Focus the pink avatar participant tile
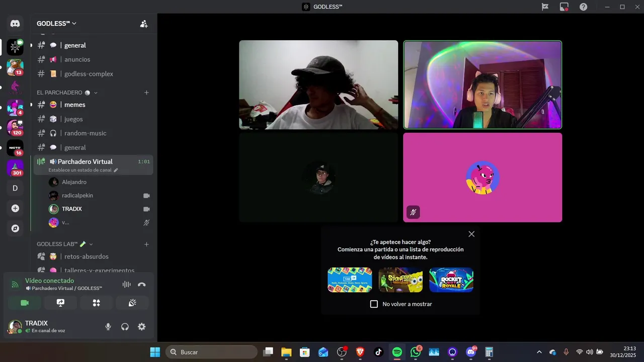644x362 pixels. [x=482, y=177]
